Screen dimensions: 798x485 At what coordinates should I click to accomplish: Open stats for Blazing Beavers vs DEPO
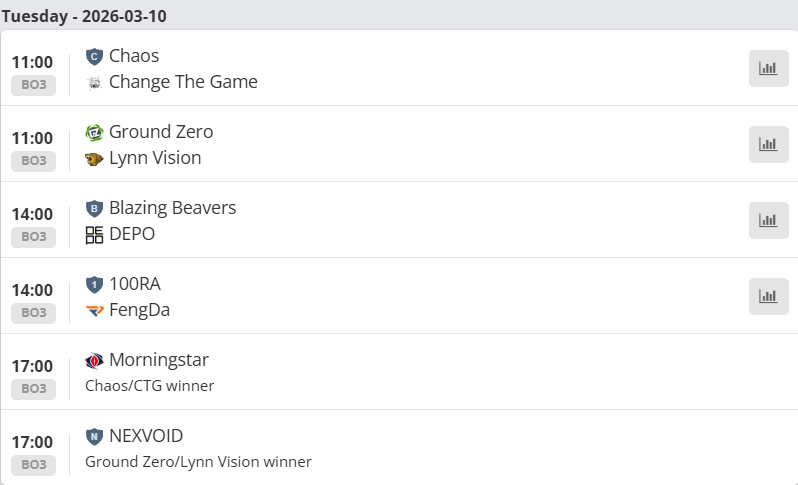tap(768, 220)
